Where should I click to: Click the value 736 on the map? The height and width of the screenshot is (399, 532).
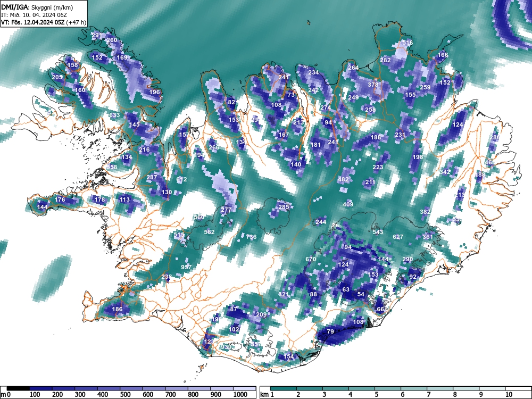(251, 237)
